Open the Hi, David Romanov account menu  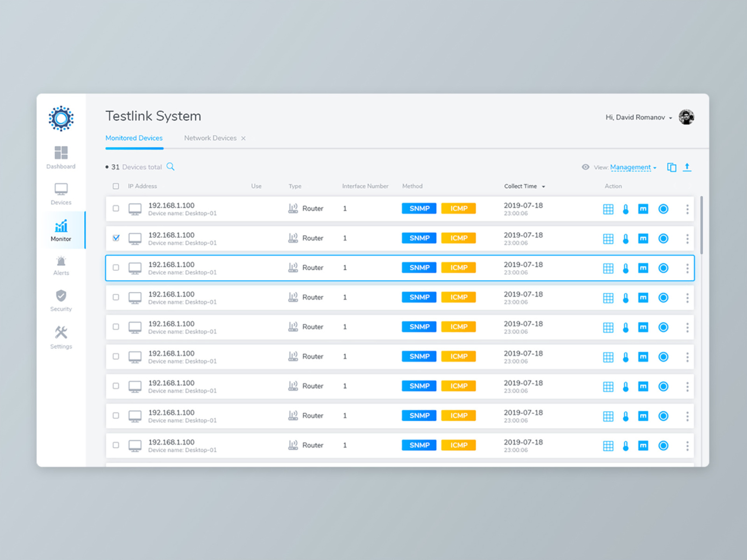coord(635,117)
